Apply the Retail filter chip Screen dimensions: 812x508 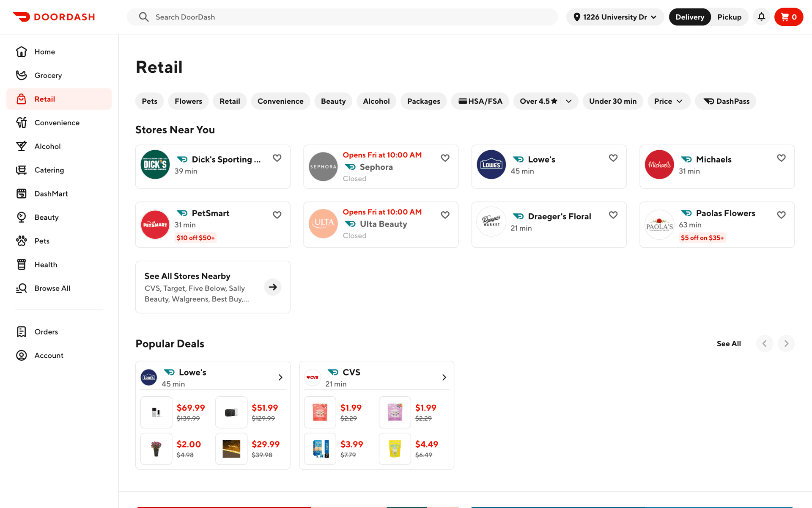(230, 101)
